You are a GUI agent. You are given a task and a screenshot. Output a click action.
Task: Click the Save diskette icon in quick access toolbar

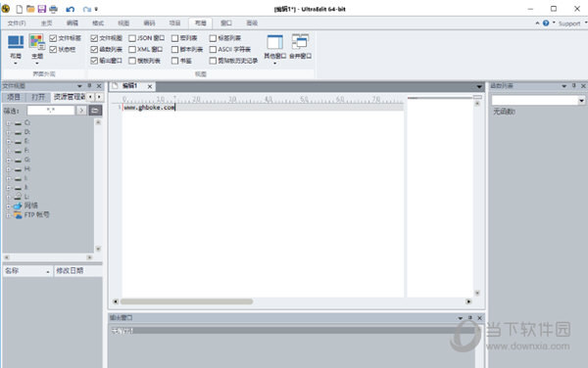[41, 9]
